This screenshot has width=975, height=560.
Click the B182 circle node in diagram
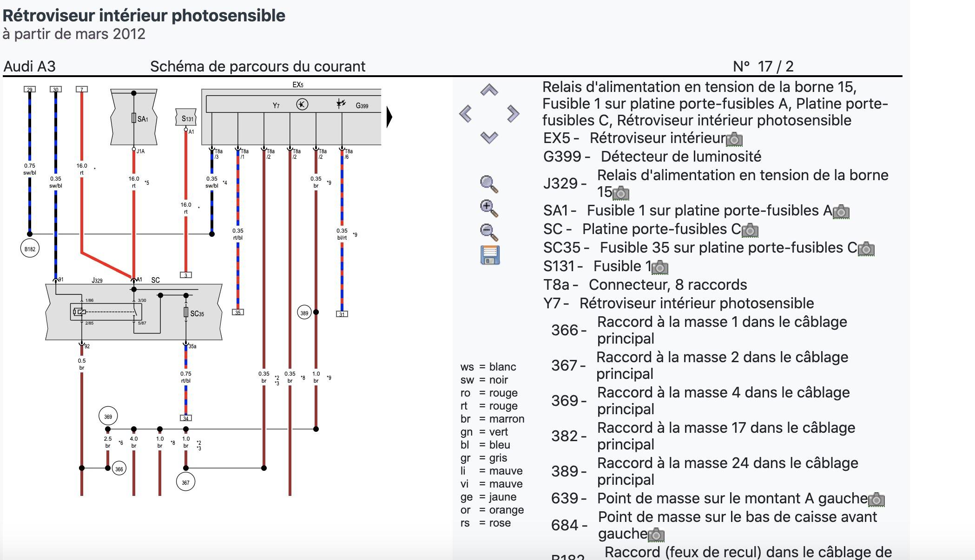point(30,249)
